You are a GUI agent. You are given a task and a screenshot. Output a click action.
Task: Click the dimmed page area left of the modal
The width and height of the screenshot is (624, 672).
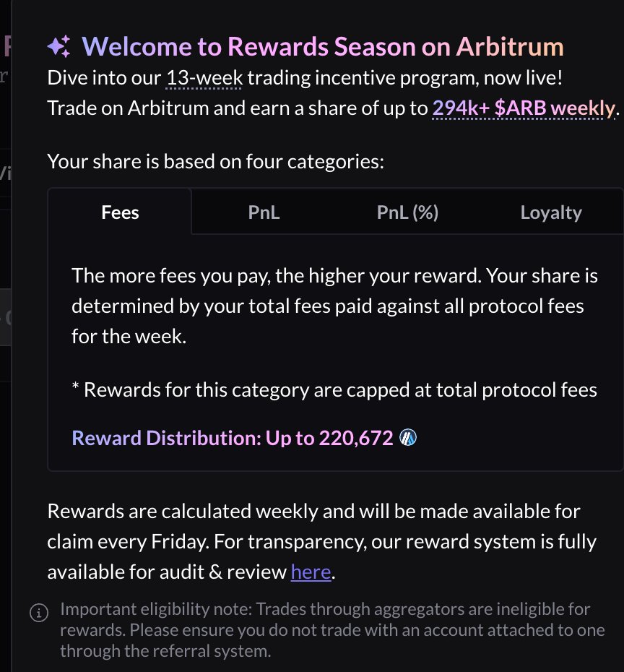(x=5, y=471)
